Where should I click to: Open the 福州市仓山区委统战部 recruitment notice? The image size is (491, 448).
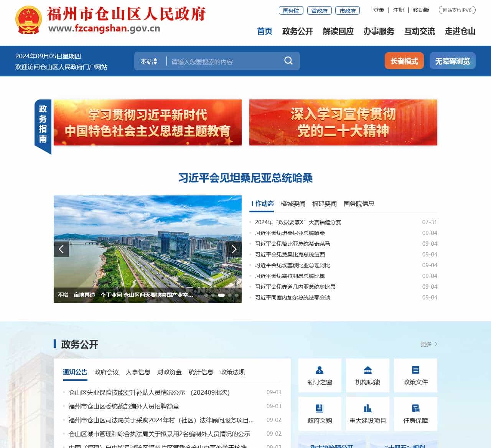(x=124, y=406)
